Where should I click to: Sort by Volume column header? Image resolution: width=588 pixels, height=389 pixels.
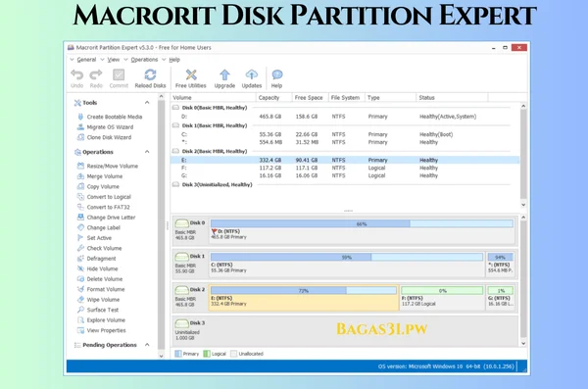click(x=213, y=98)
